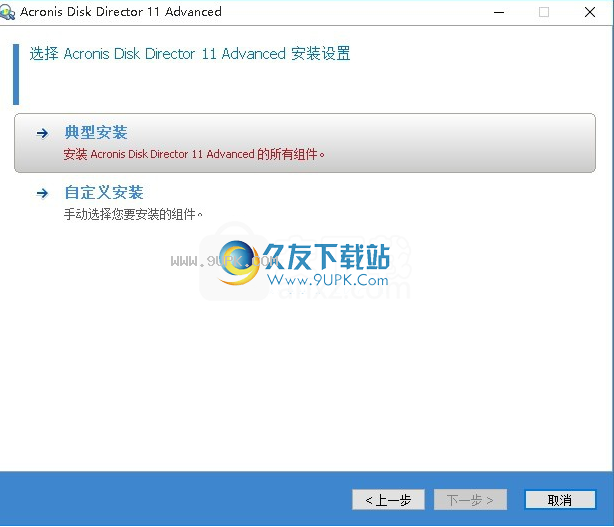Viewport: 614px width, 527px height.
Task: Click description 安装 Acronis Disk Director 11 Advanced 的所有组件
Action: pyautogui.click(x=194, y=154)
